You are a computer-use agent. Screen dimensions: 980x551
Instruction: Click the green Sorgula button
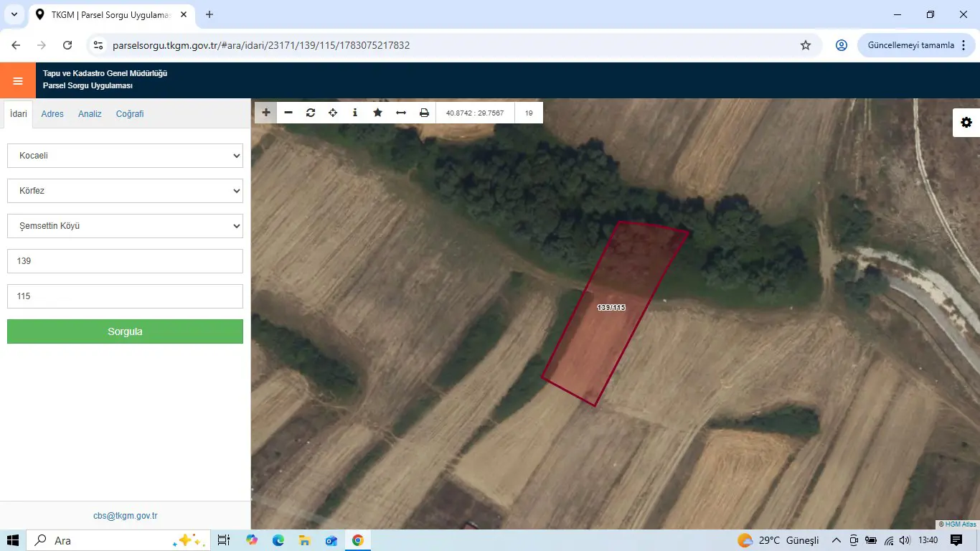coord(125,331)
